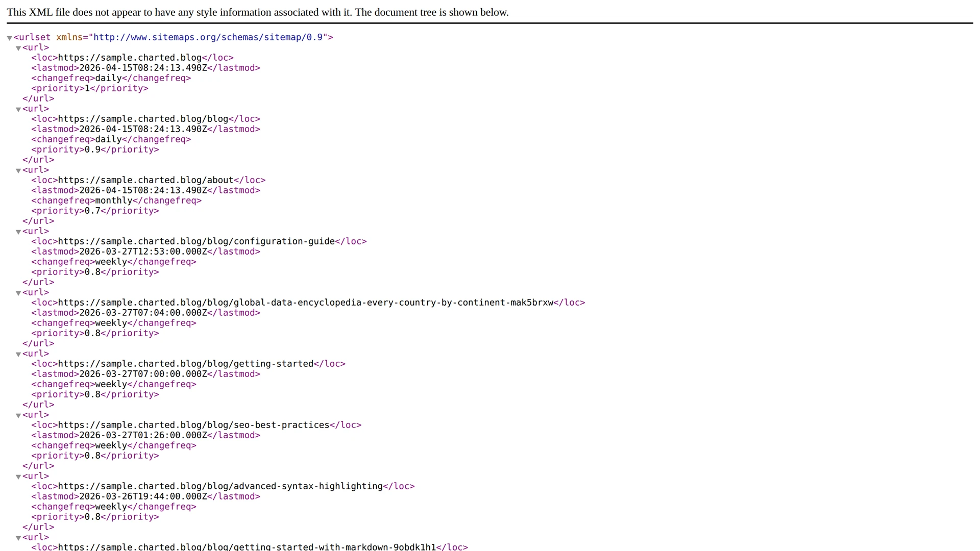The height and width of the screenshot is (551, 980).
Task: Click the loc text ending configuration-guide
Action: pyautogui.click(x=197, y=241)
